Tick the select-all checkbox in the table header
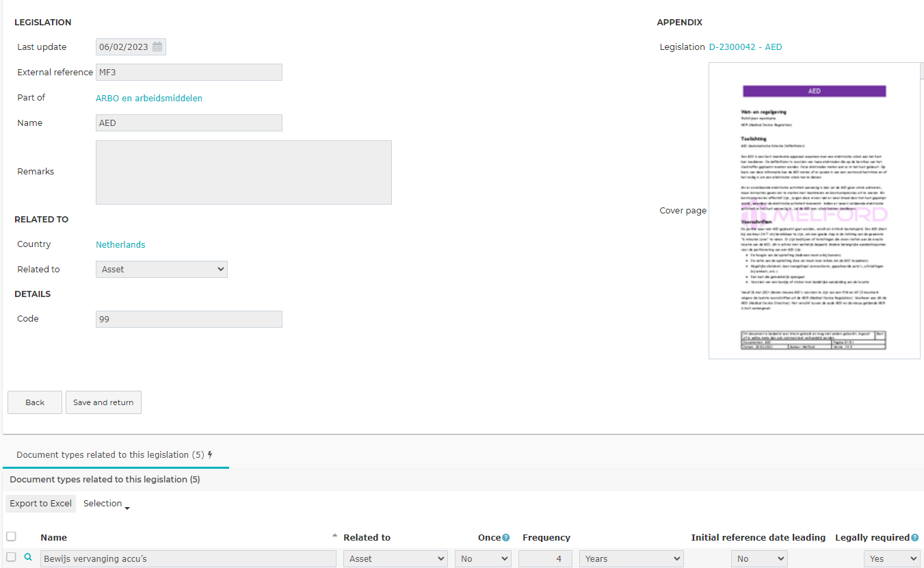 point(11,537)
